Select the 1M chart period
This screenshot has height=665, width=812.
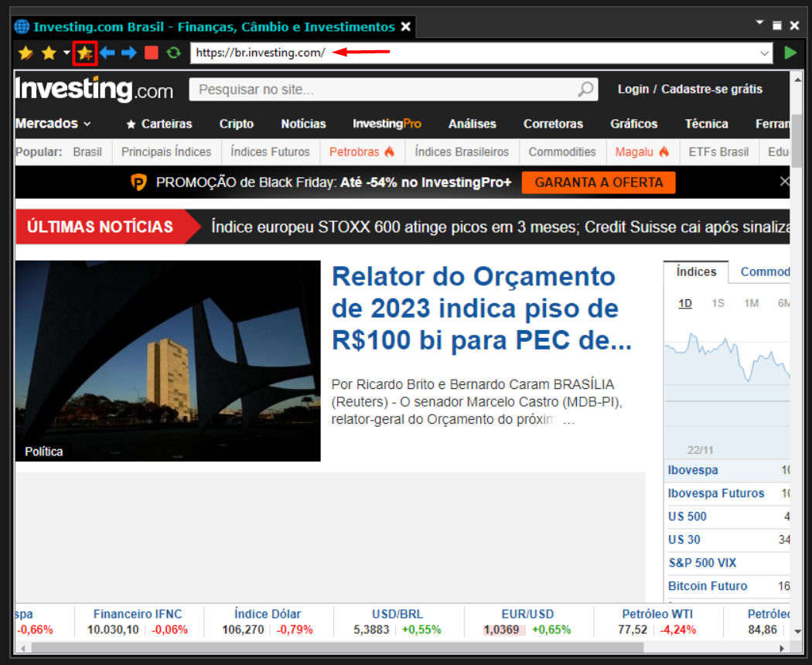pos(751,303)
